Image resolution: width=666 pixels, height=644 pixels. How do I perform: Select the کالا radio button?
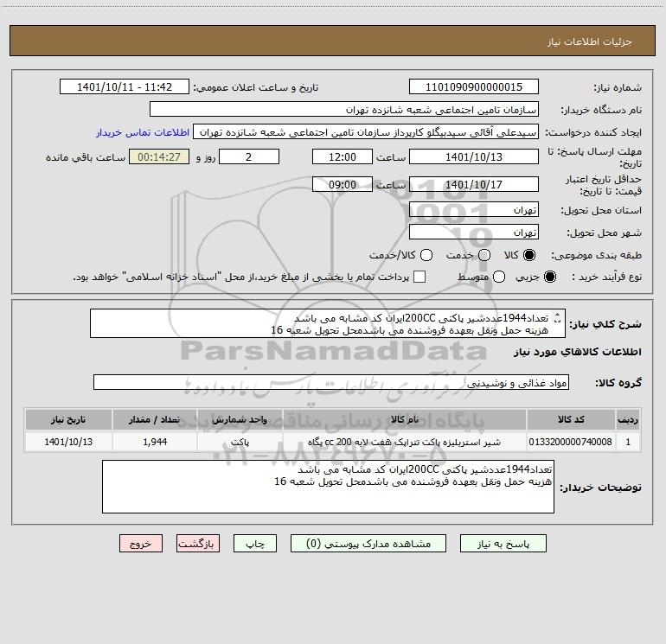click(x=529, y=255)
